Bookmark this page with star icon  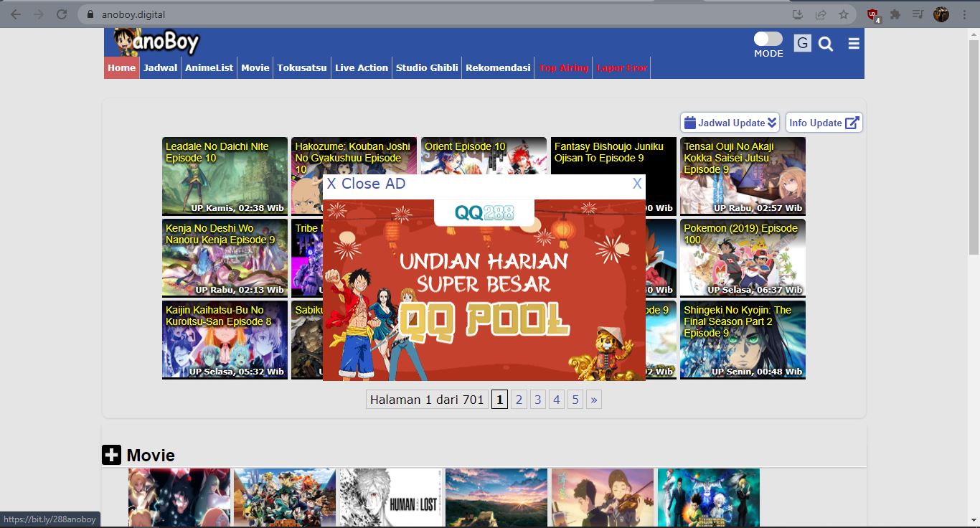point(844,14)
